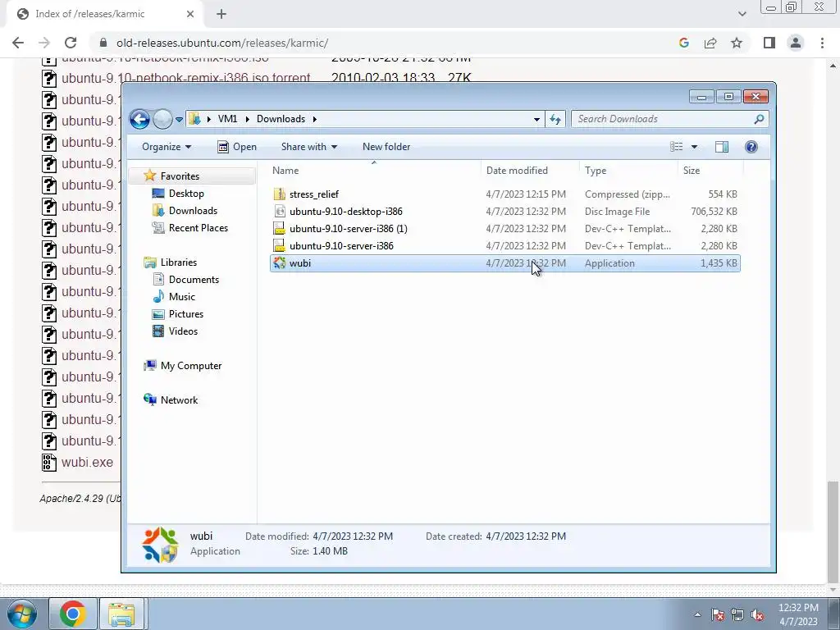Refresh the Downloads folder view
The image size is (840, 630).
click(x=555, y=119)
